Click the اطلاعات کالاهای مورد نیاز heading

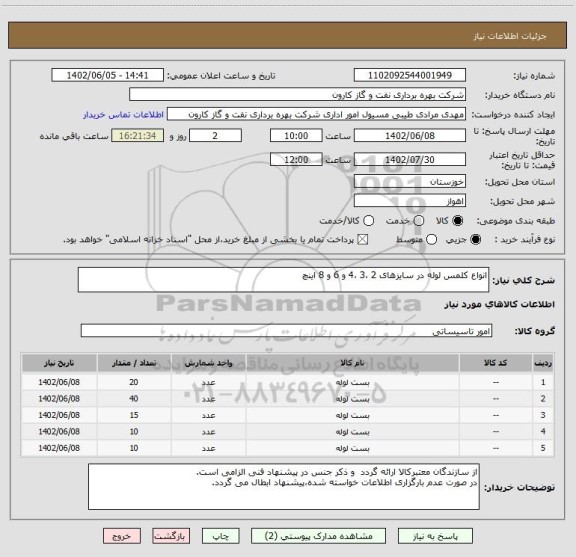click(500, 305)
